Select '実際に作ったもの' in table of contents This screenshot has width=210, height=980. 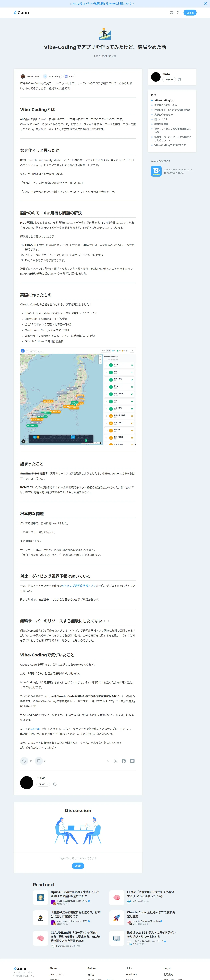pos(164,114)
